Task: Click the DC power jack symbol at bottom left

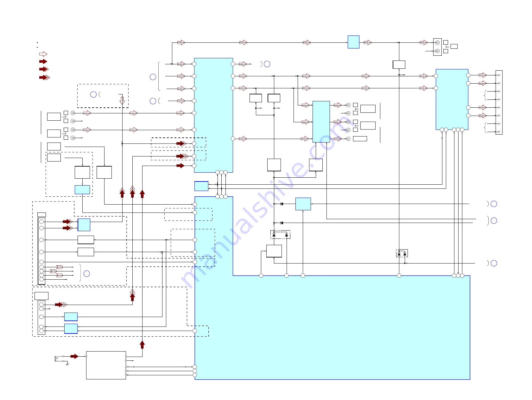Action: [x=59, y=358]
